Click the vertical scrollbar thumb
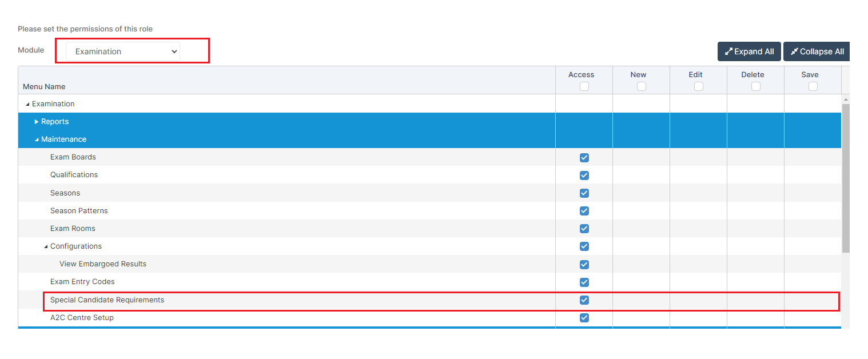Screen dimensions: 868x359 point(846,178)
